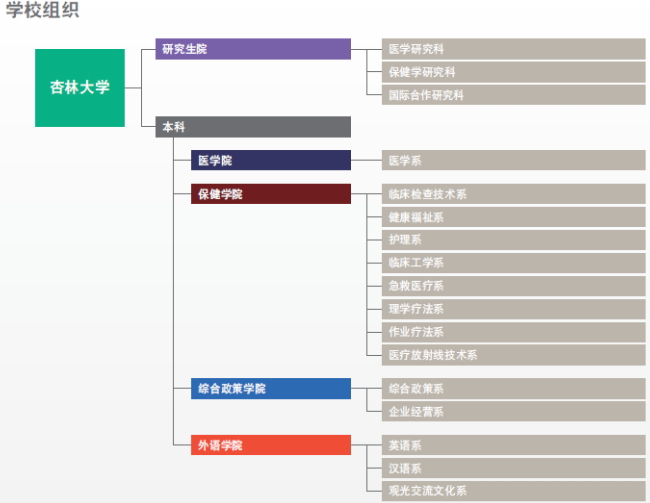This screenshot has height=503, width=650.
Task: Select the 临床检查技术系 department row
Action: [513, 194]
